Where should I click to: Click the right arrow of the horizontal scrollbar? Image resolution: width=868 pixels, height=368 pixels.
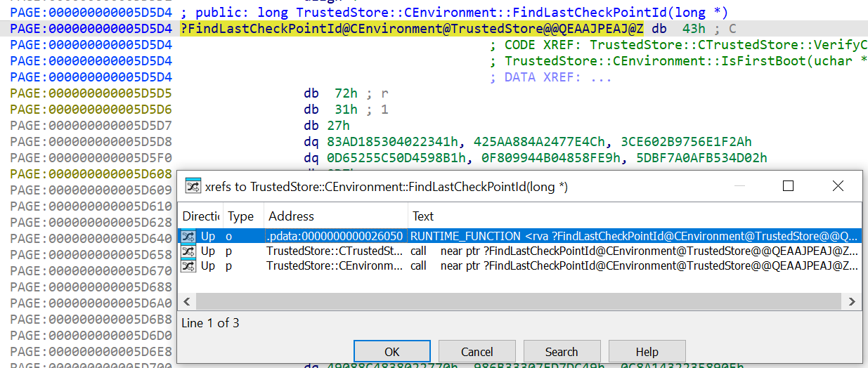[852, 301]
